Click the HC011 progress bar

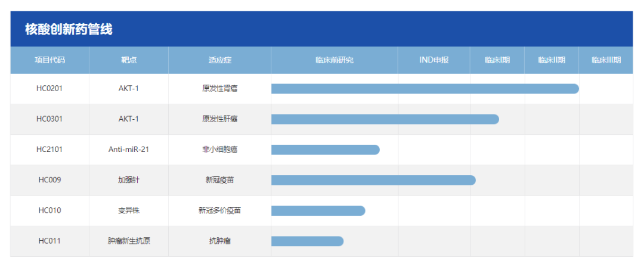307,241
